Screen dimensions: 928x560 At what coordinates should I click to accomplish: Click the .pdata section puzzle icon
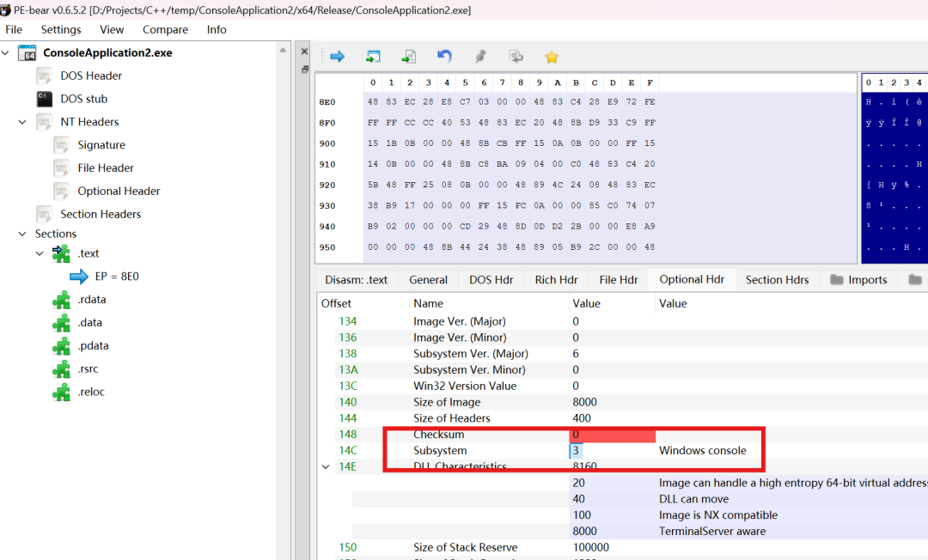click(61, 346)
